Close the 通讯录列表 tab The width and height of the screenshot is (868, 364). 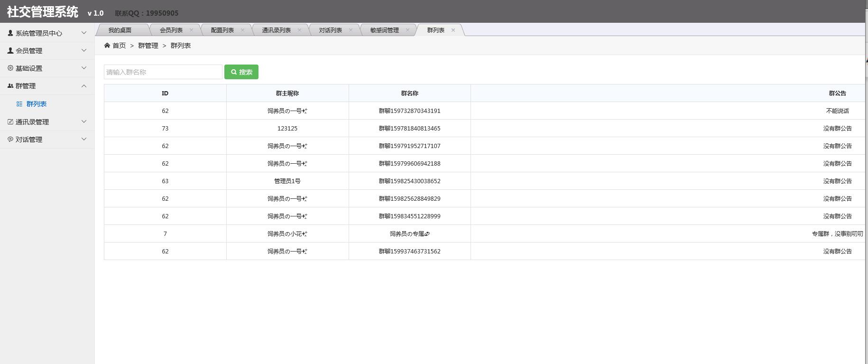pyautogui.click(x=300, y=30)
